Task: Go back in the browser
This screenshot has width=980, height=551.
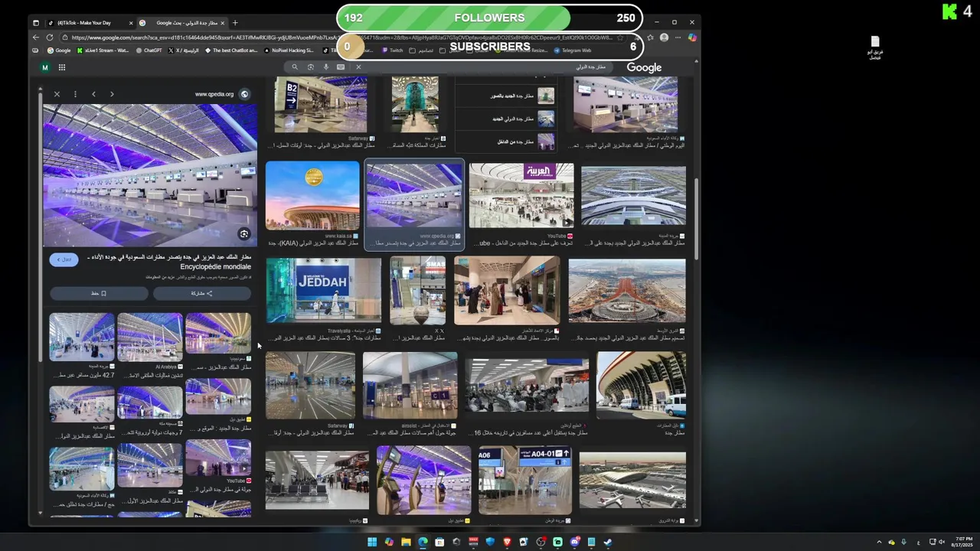Action: click(x=36, y=37)
